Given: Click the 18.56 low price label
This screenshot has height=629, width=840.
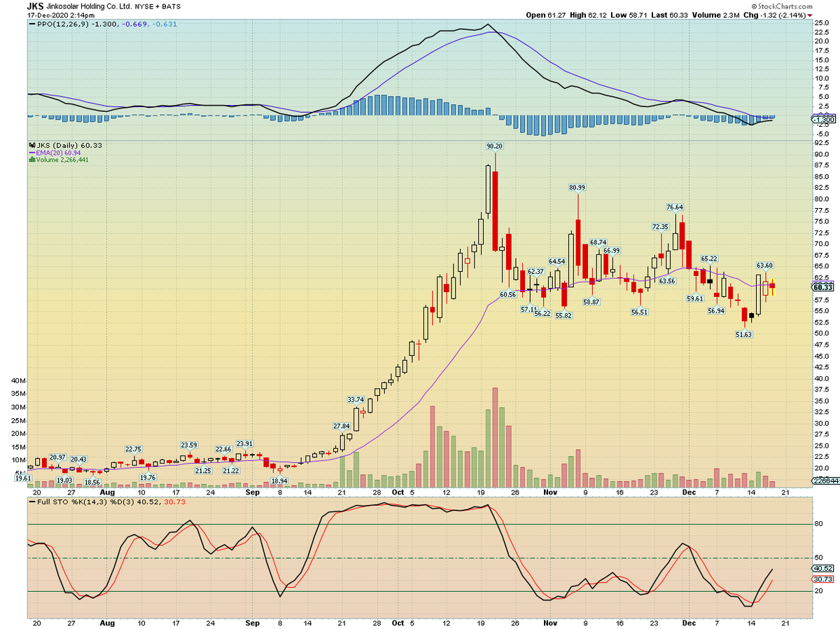Looking at the screenshot, I should pos(92,483).
